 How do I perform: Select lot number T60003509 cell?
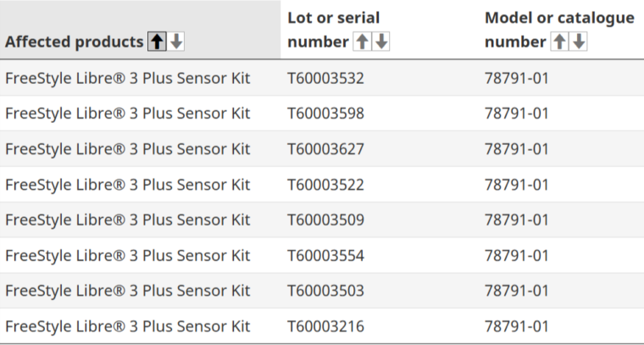pos(326,220)
